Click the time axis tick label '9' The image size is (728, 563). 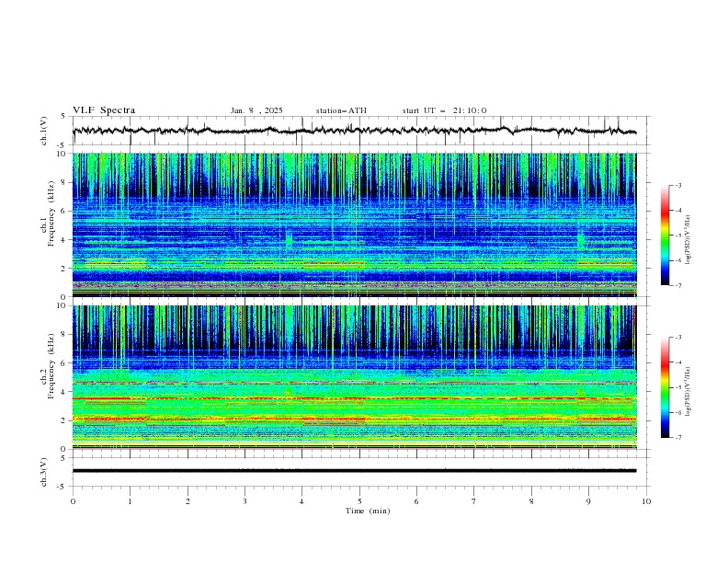click(x=588, y=501)
